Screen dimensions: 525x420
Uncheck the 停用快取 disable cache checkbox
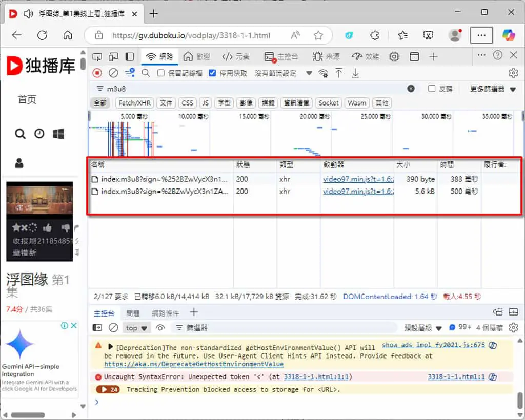tap(212, 73)
